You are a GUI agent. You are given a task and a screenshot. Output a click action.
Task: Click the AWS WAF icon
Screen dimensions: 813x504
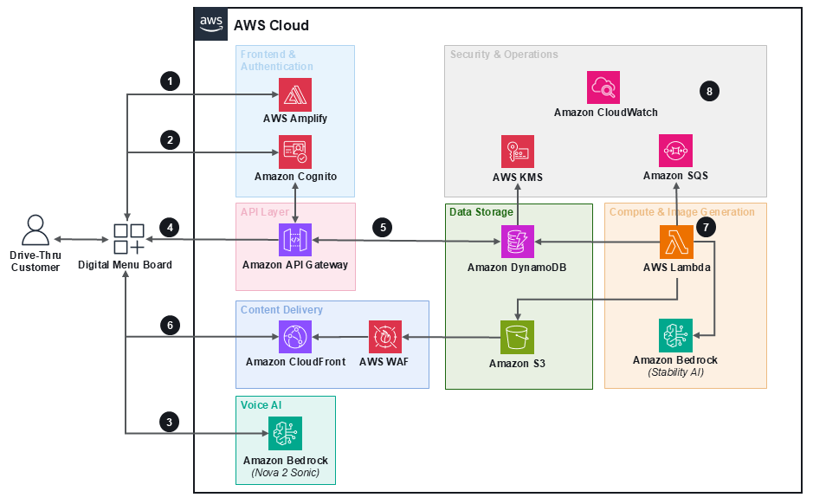[x=385, y=337]
